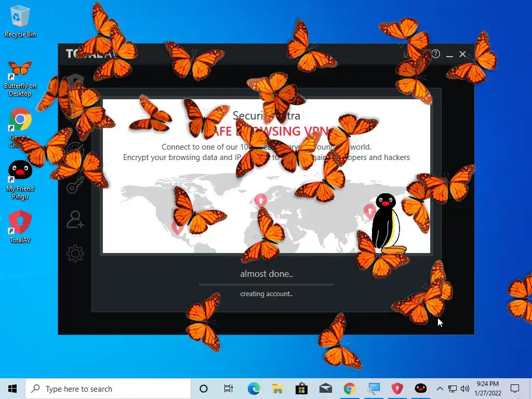Switch to Pingu app on the taskbar
Image resolution: width=532 pixels, height=399 pixels.
pos(421,389)
